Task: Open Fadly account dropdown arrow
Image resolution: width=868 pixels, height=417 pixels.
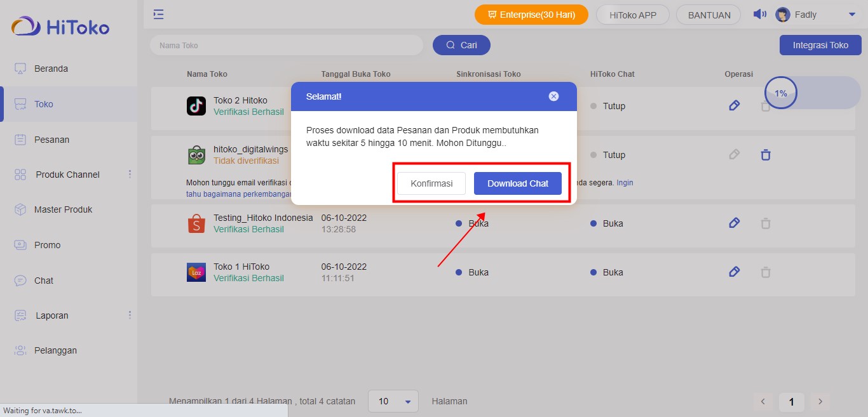Action: point(852,15)
